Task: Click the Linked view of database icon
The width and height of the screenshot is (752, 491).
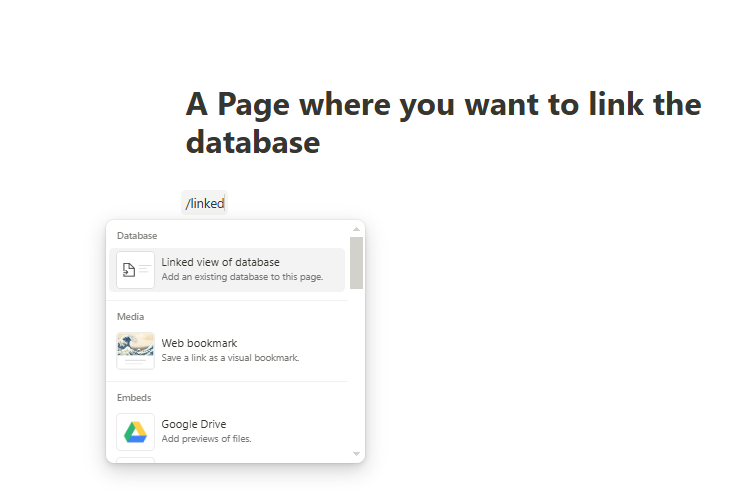Action: (135, 270)
